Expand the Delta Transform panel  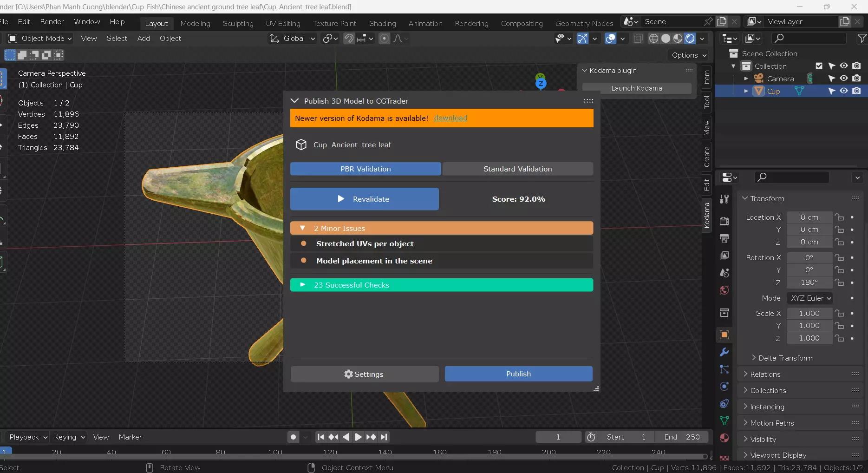click(785, 358)
